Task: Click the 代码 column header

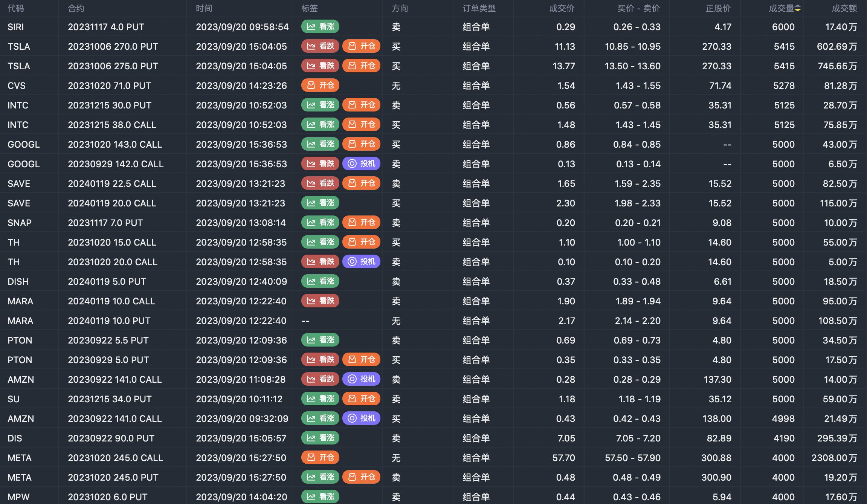Action: 15,8
